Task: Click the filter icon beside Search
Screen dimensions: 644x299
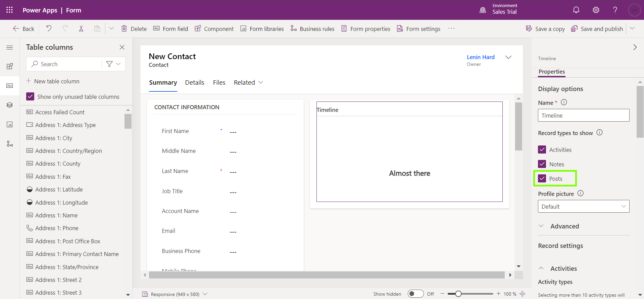Action: point(109,64)
